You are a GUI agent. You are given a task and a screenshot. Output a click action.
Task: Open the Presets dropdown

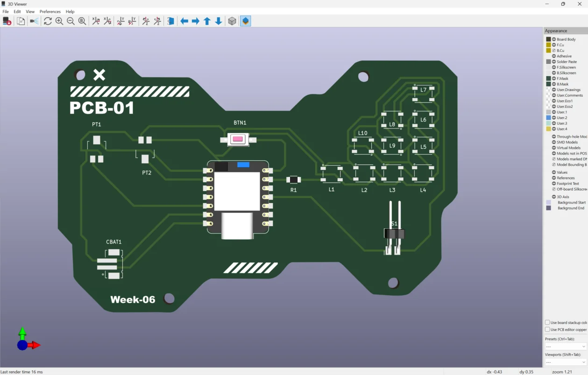pos(566,347)
